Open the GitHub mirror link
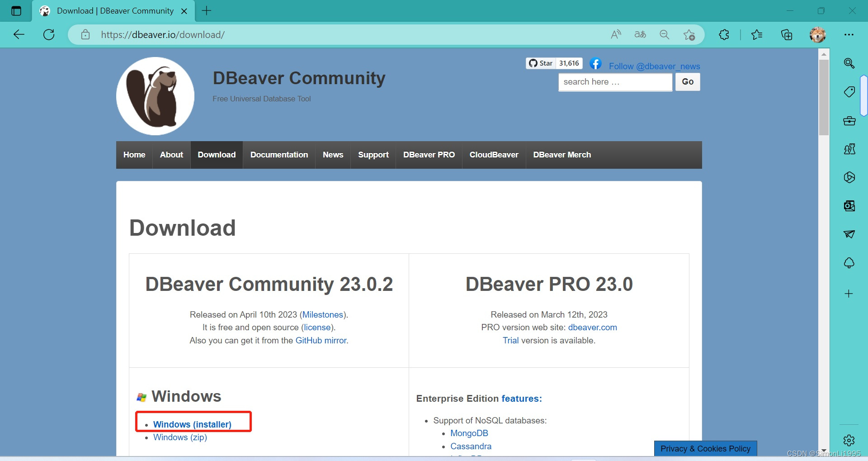868x461 pixels. tap(321, 340)
